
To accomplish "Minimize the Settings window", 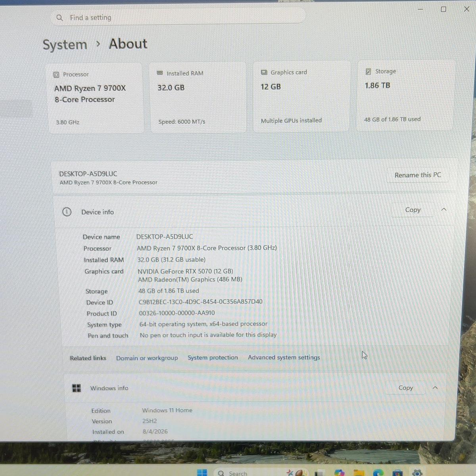I will [x=420, y=9].
